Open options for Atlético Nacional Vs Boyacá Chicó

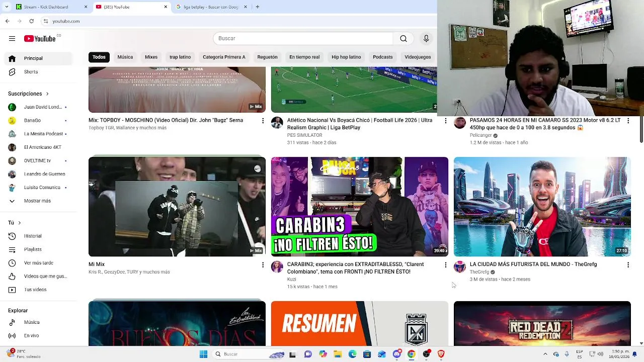[445, 121]
